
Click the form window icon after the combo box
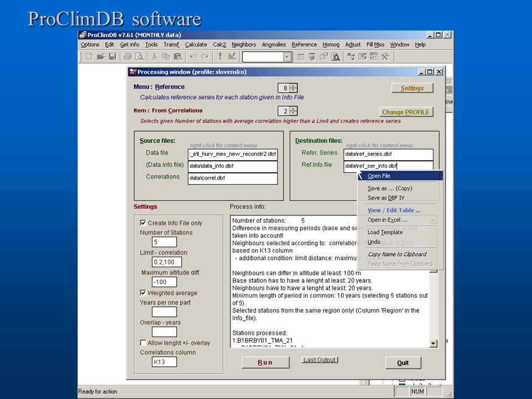tap(300, 57)
